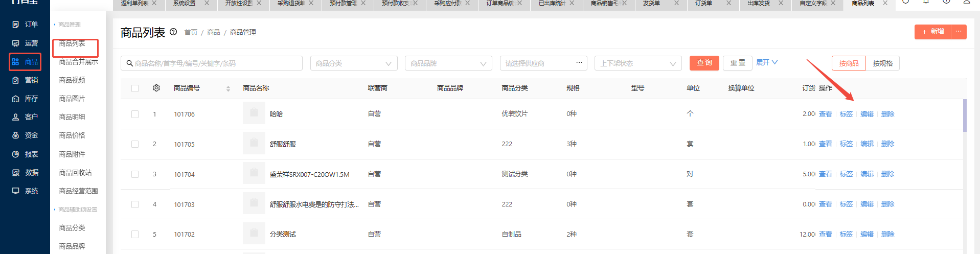Click the magnifier icon in search box
This screenshot has height=254, width=980.
129,63
